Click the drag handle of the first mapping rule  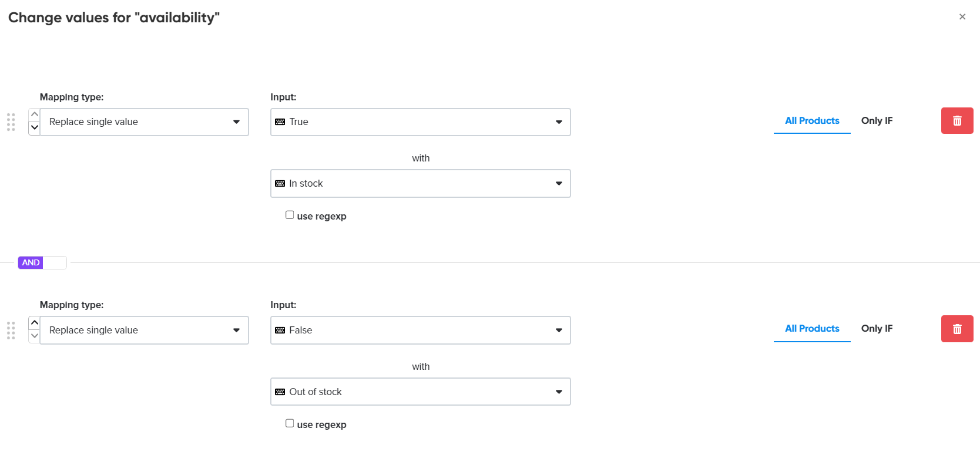[11, 122]
